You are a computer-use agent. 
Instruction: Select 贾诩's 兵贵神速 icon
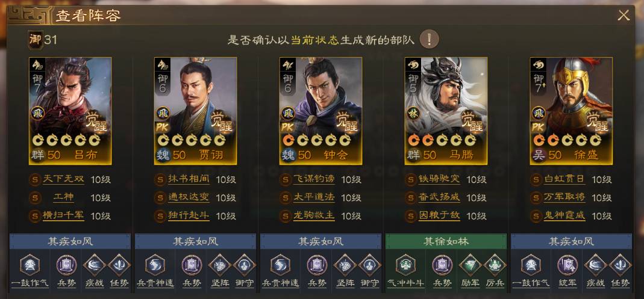click(x=155, y=265)
